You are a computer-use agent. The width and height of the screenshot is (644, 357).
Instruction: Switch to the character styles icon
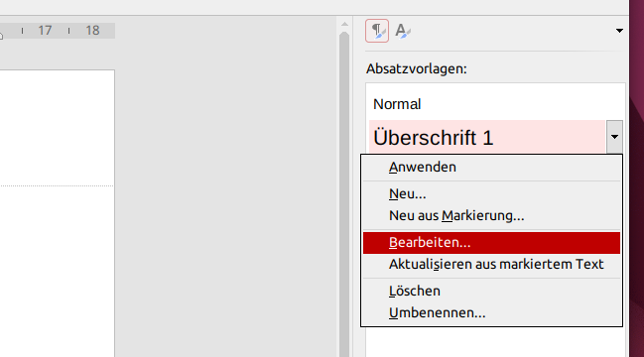point(403,31)
